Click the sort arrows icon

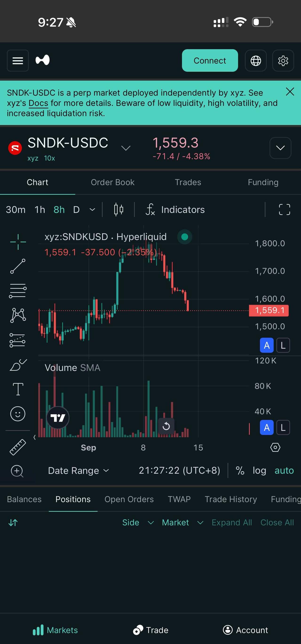pos(13,523)
